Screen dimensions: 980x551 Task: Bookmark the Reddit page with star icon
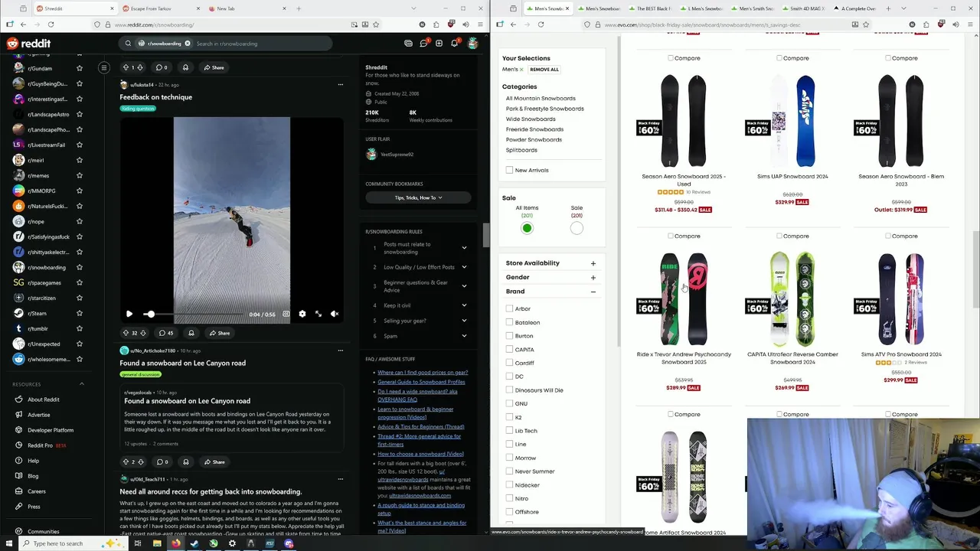pyautogui.click(x=375, y=24)
